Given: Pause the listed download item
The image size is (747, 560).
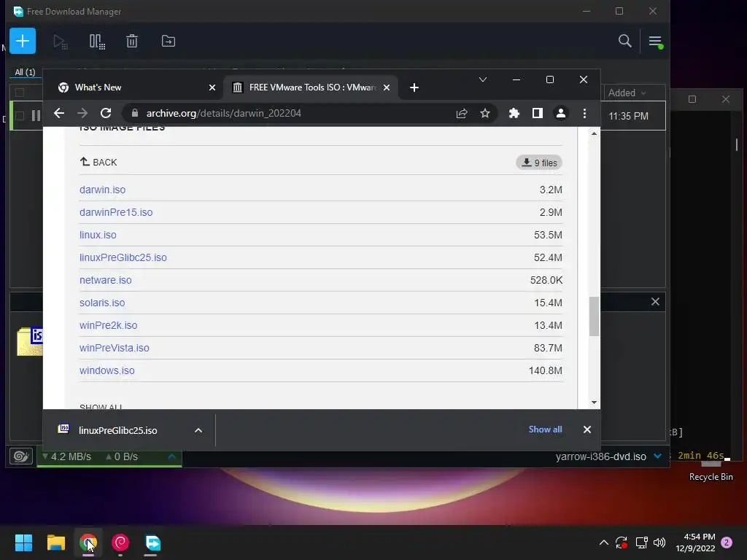Looking at the screenshot, I should (36, 116).
